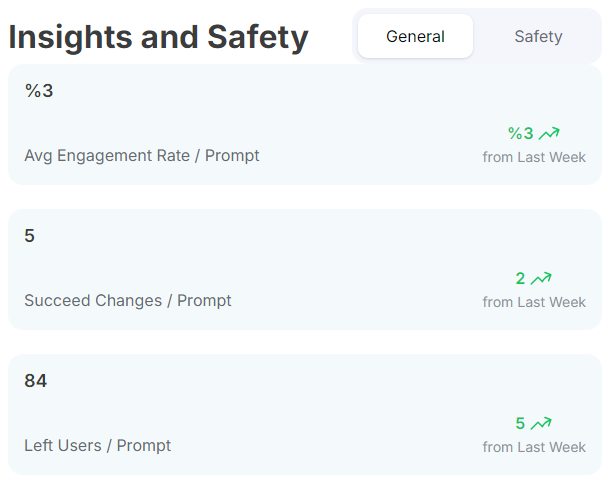Click the 5 succeed changes value
Viewport: 612px width, 493px height.
point(30,236)
